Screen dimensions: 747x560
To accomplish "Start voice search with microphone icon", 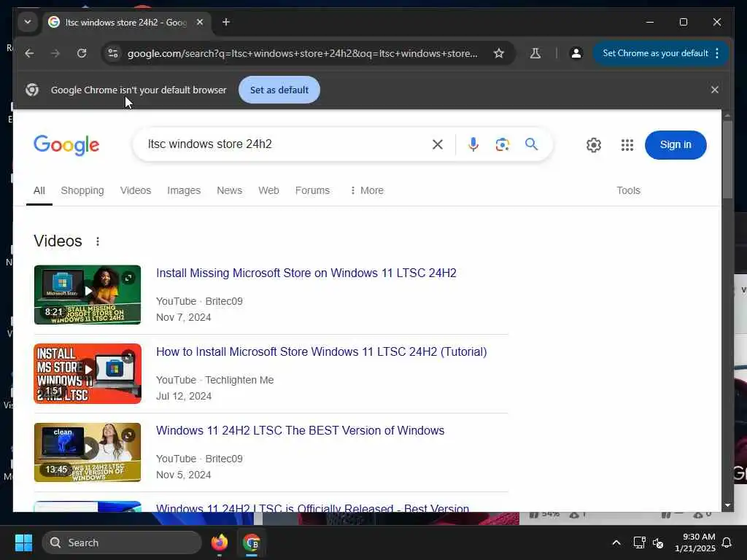I will coord(473,144).
